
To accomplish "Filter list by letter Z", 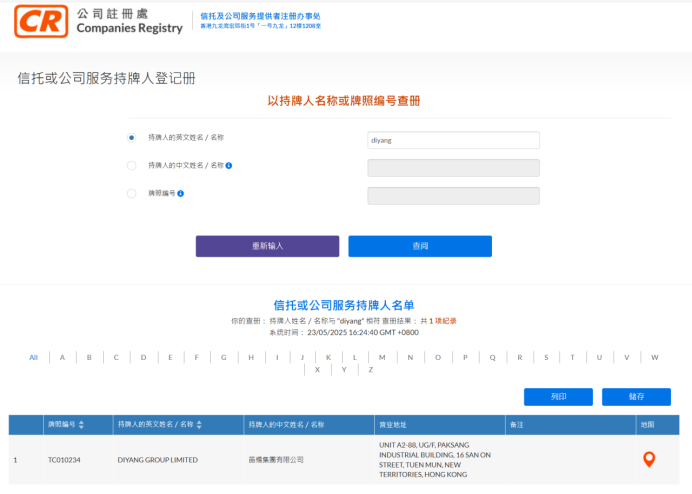I will tap(370, 369).
